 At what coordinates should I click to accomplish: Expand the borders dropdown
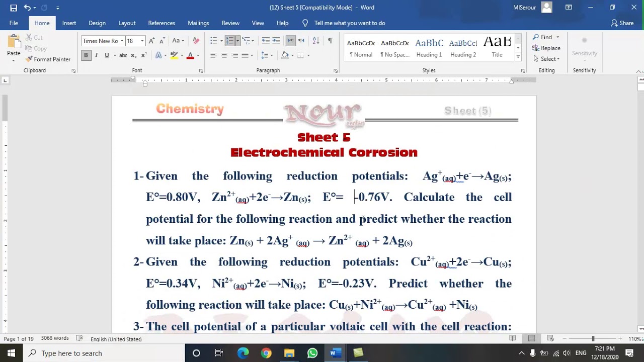tap(308, 55)
